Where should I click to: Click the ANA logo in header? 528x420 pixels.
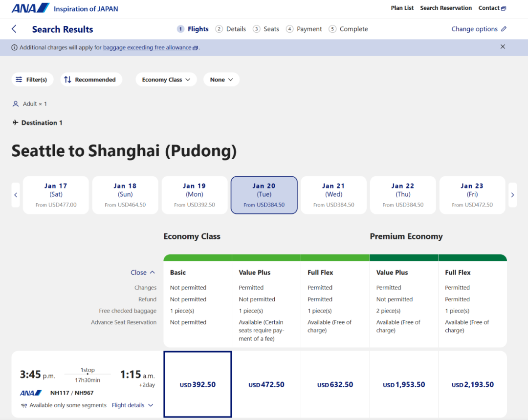coord(30,8)
